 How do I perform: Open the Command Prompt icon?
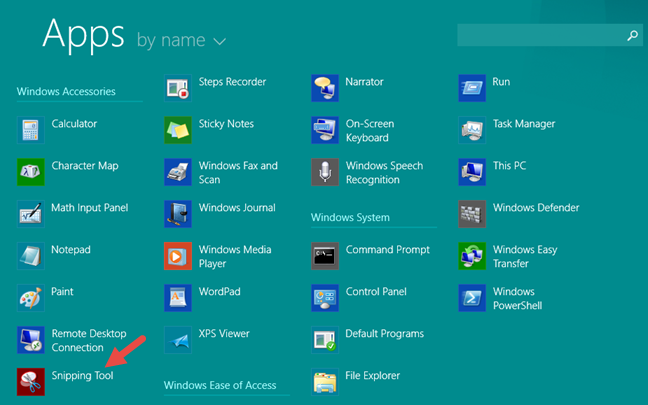click(325, 256)
